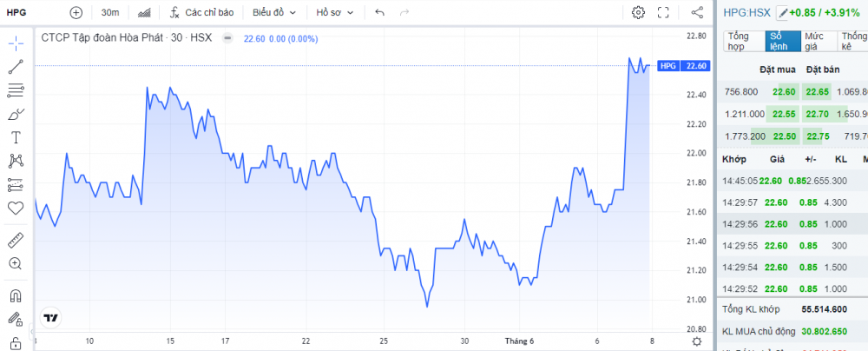868x351 pixels.
Task: Click the HPG 22.60 price label
Action: coord(684,66)
